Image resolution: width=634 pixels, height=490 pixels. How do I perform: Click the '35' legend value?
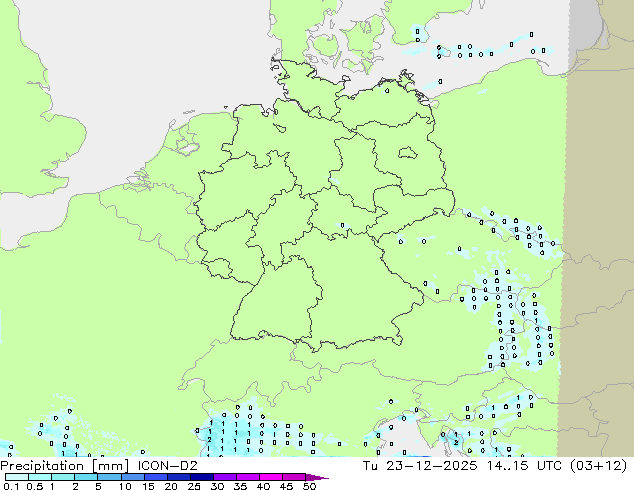240,486
